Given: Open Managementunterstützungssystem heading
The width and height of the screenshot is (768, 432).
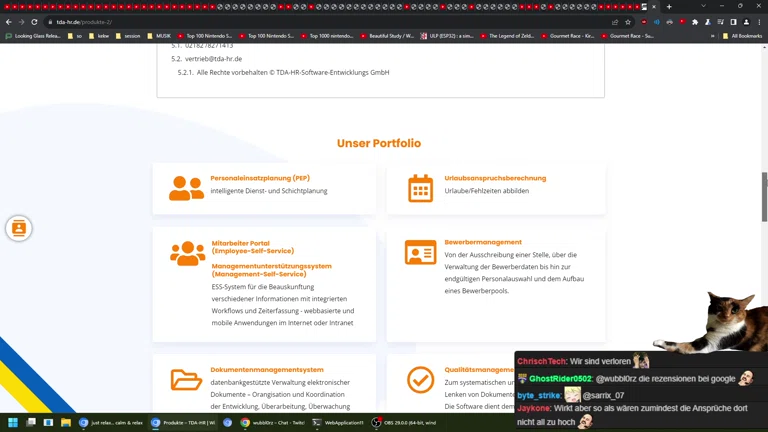Looking at the screenshot, I should point(271,270).
